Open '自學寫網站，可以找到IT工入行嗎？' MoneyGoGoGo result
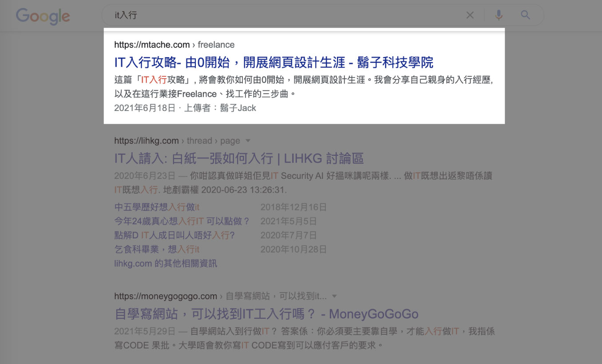 (266, 314)
